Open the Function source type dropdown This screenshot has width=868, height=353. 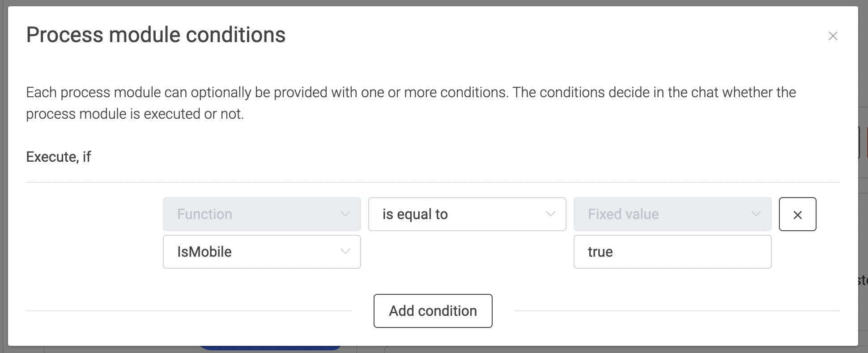click(x=262, y=214)
